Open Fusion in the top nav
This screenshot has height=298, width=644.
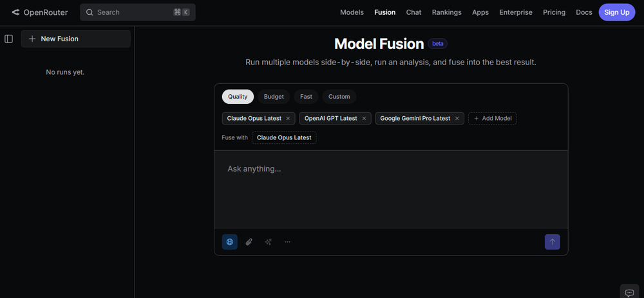[x=385, y=12]
